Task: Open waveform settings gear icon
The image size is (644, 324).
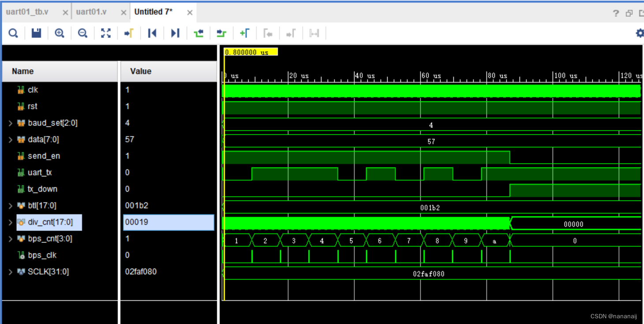Action: click(639, 33)
